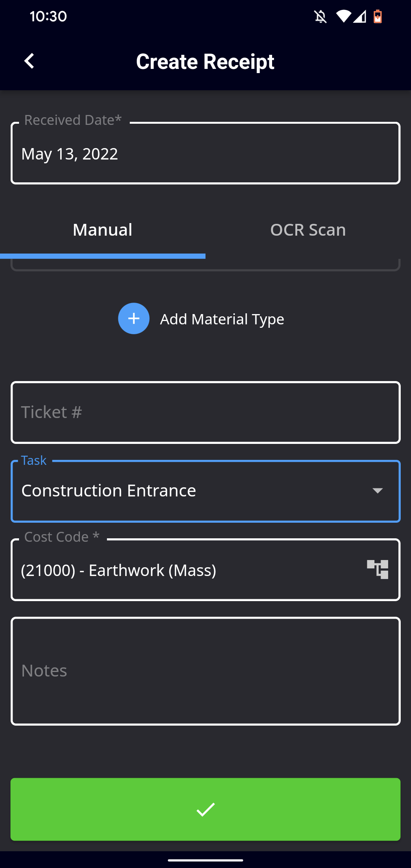Tap the clock showing 10:30
The height and width of the screenshot is (868, 411).
coord(48,16)
